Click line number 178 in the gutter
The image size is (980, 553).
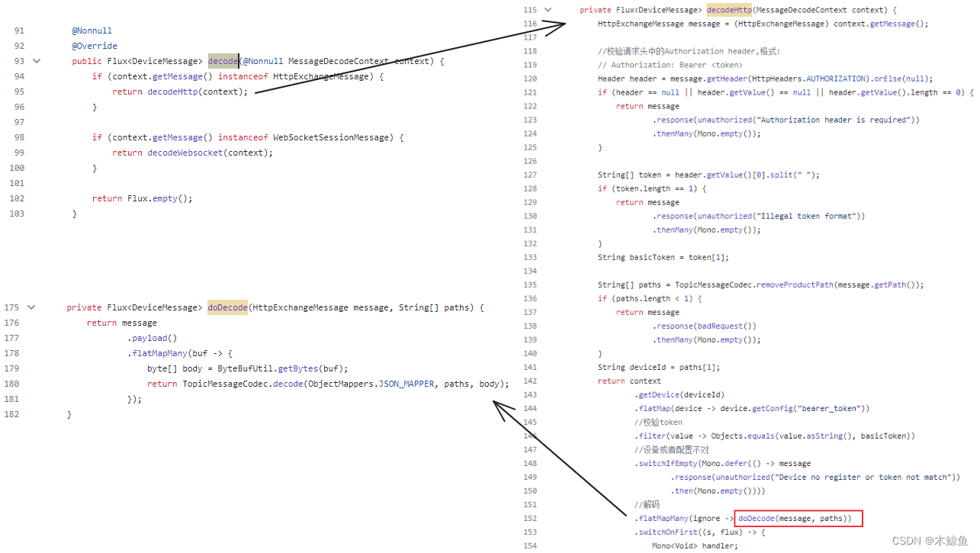[11, 353]
